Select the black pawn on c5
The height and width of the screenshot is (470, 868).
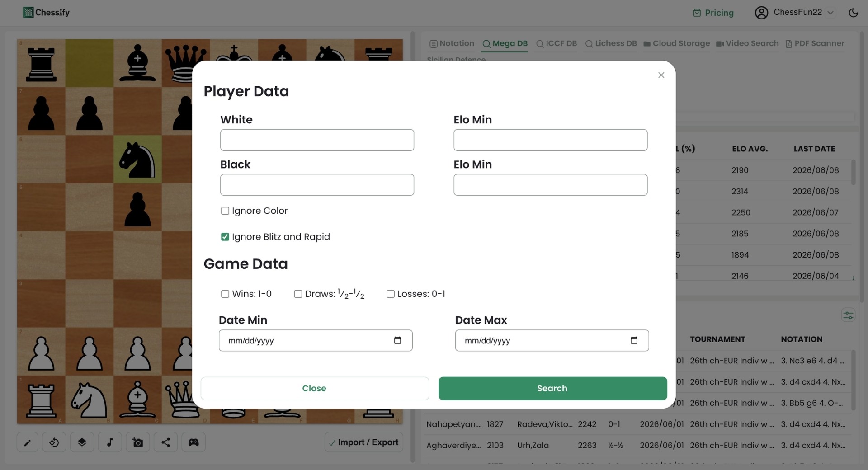[137, 207]
